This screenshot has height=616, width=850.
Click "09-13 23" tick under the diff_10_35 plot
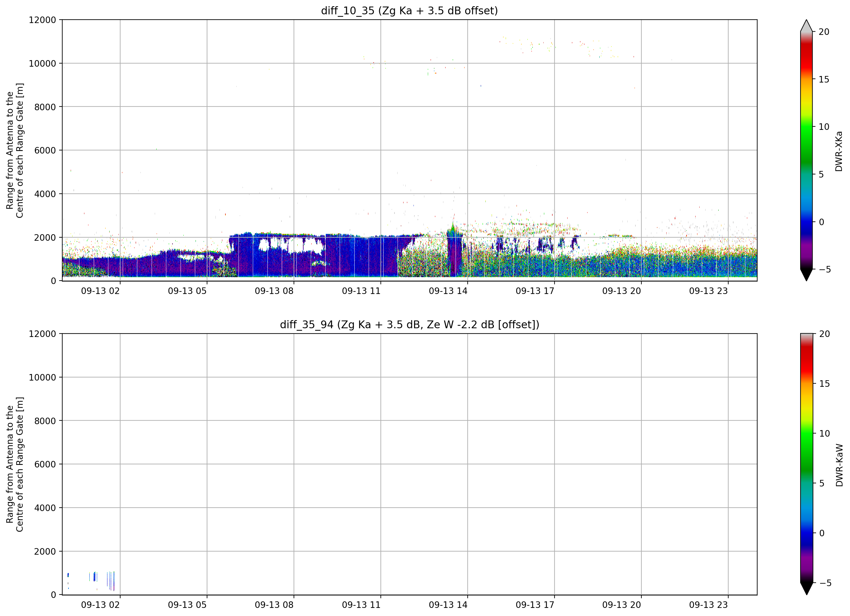[x=708, y=291]
